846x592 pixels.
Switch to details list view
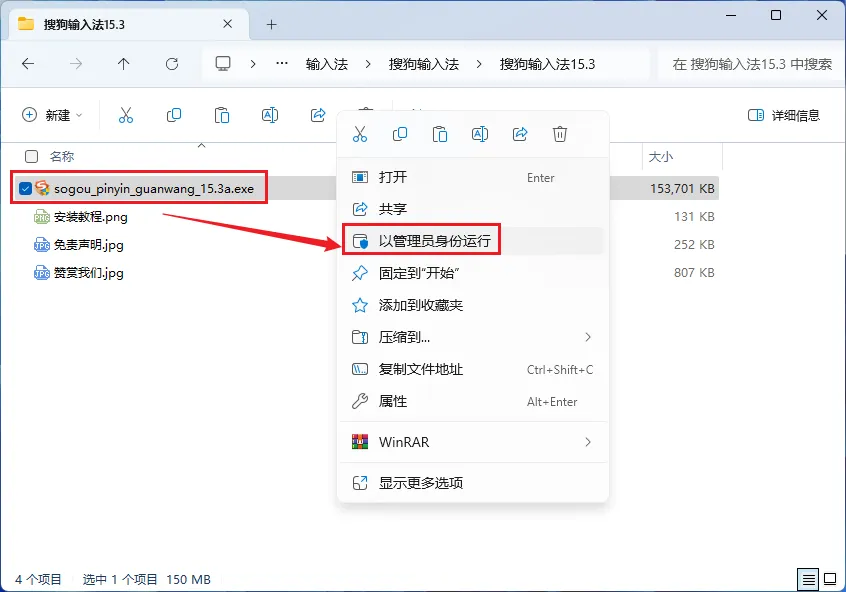(x=808, y=580)
